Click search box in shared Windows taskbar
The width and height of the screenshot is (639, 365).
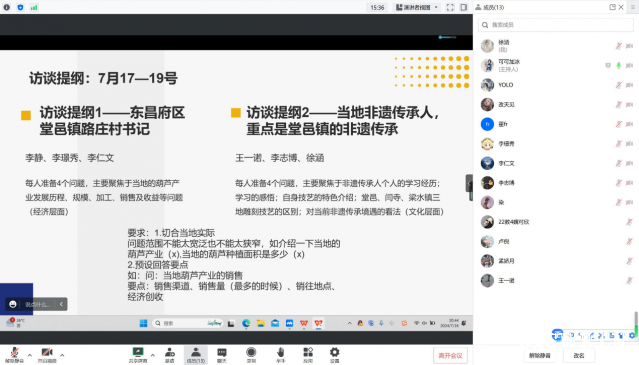pos(187,323)
